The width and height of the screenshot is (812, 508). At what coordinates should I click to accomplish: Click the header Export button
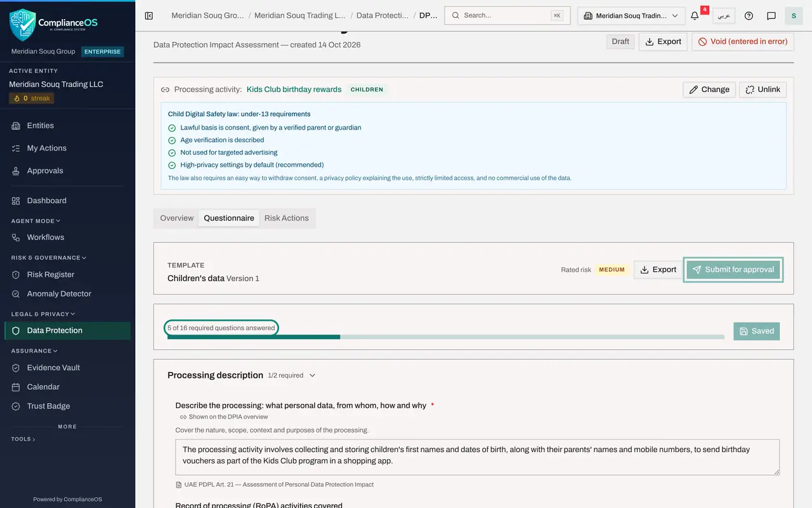pyautogui.click(x=663, y=41)
